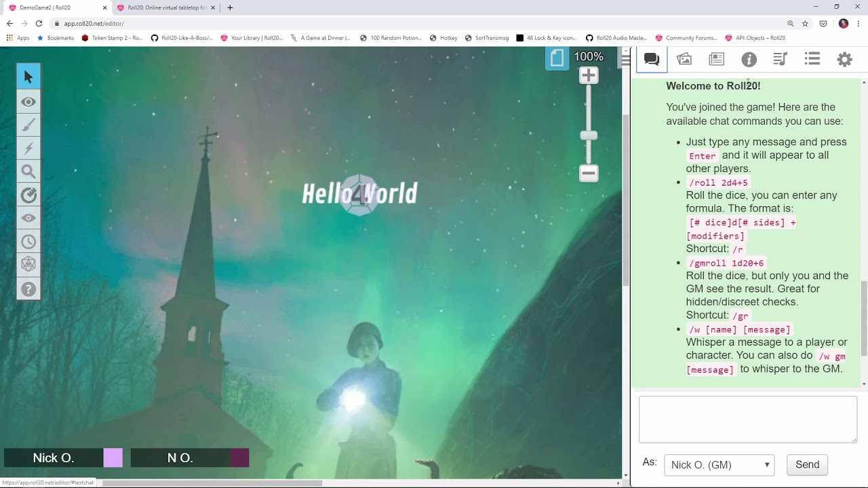
Task: Click the browser forward arrow
Action: [24, 23]
